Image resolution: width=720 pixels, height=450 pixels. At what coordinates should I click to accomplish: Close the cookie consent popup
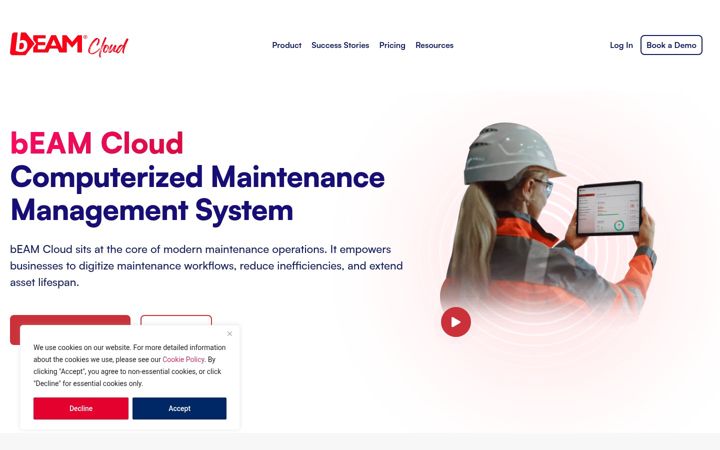(x=230, y=334)
